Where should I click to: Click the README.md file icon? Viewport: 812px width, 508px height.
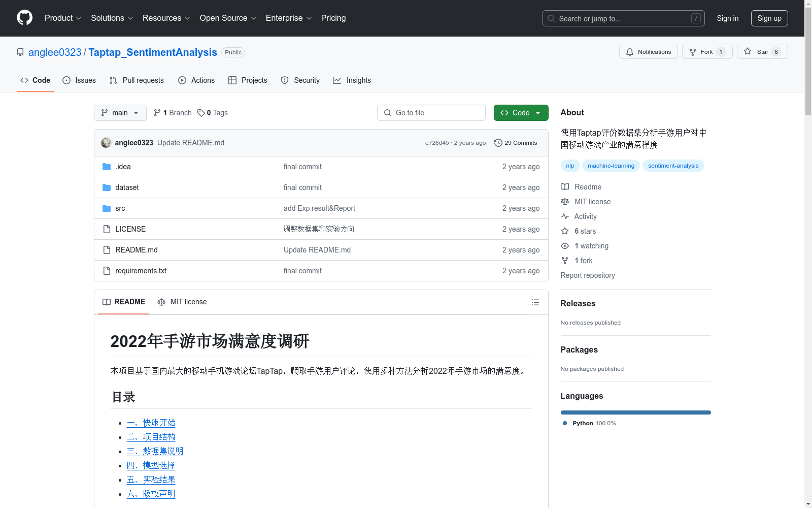coord(107,250)
